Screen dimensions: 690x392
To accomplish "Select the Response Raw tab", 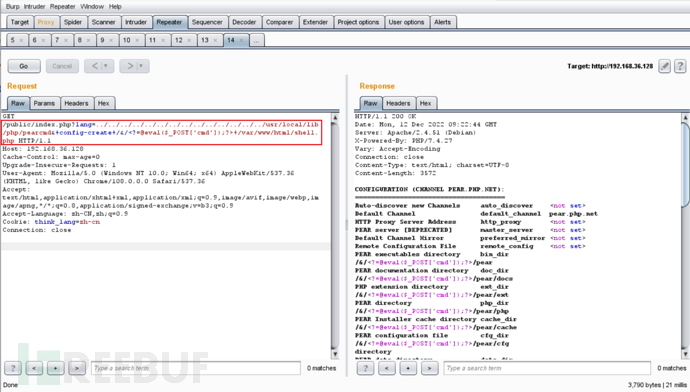I will click(371, 103).
